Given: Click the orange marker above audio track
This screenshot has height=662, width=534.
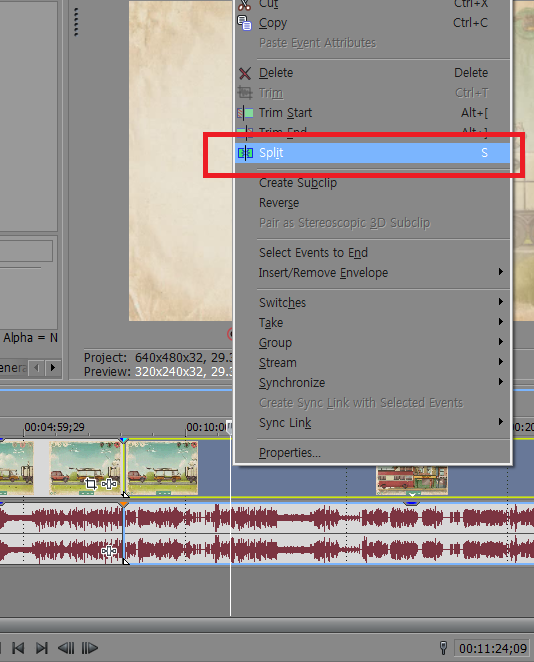Looking at the screenshot, I should (x=123, y=505).
